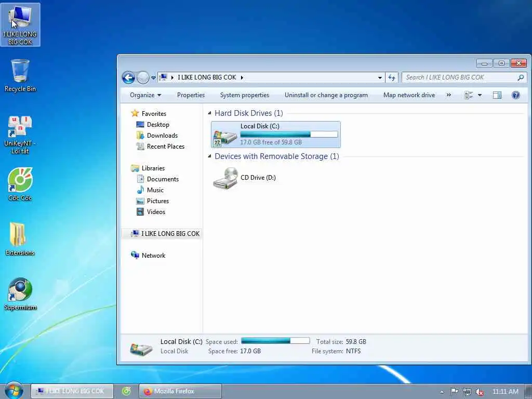Click Uninstall or change a program
The height and width of the screenshot is (399, 532).
pyautogui.click(x=326, y=96)
